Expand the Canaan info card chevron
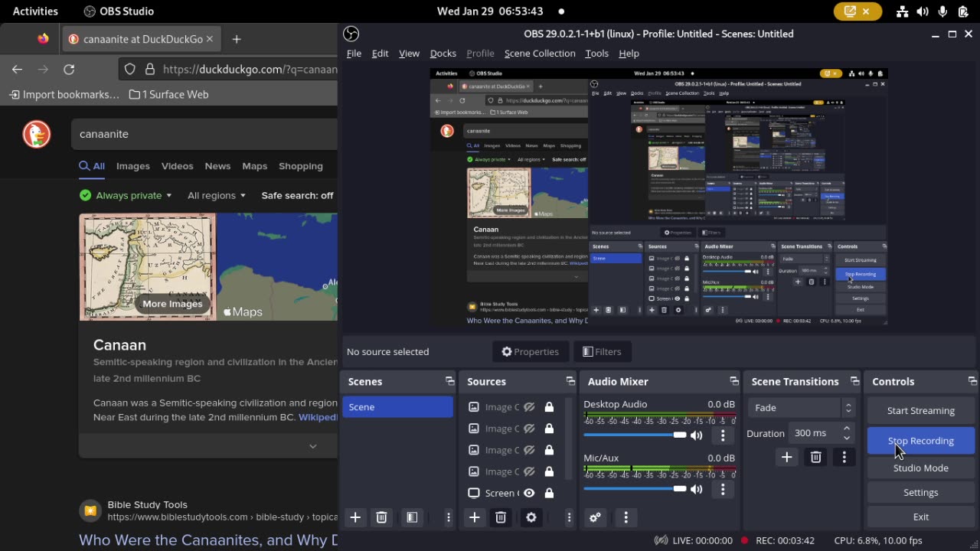Image resolution: width=980 pixels, height=551 pixels. point(312,446)
